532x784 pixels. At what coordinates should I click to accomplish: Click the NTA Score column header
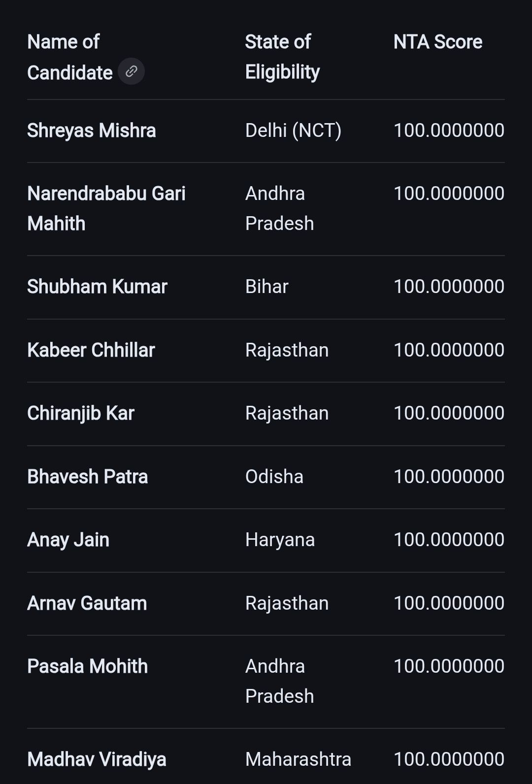(x=437, y=42)
